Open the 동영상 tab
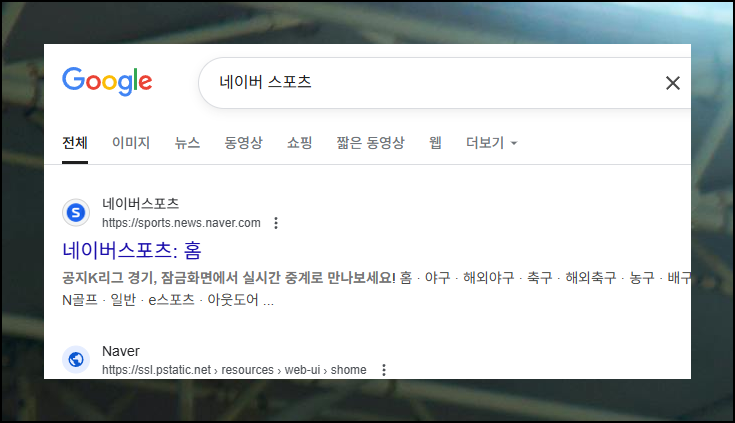This screenshot has height=423, width=735. pos(243,143)
